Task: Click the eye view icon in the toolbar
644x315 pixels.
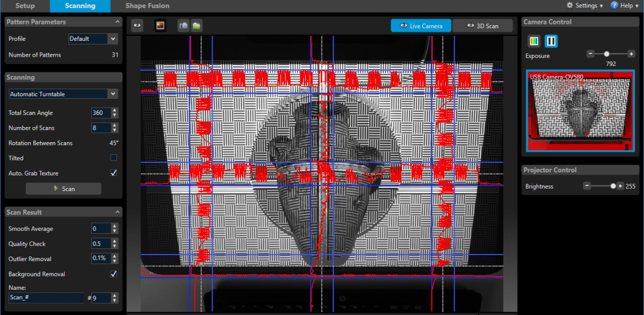Action: pos(137,26)
